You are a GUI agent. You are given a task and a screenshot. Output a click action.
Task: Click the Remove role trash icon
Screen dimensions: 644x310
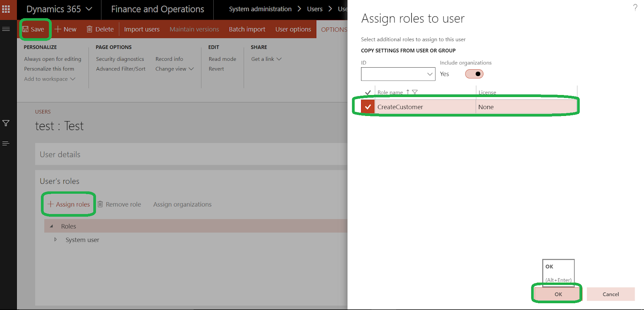coord(101,204)
